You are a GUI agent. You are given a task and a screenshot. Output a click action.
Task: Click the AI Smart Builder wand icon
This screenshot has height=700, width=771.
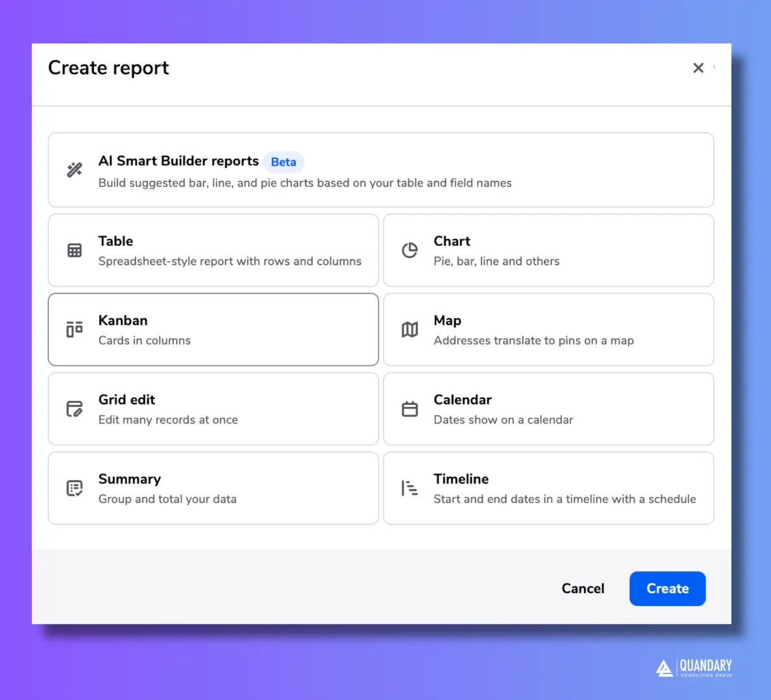pos(75,169)
